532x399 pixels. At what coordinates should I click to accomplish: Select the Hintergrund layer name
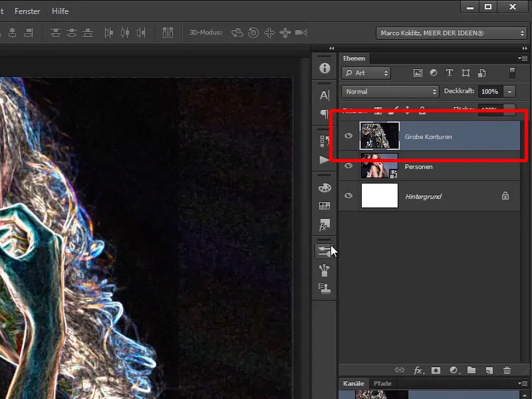[424, 196]
